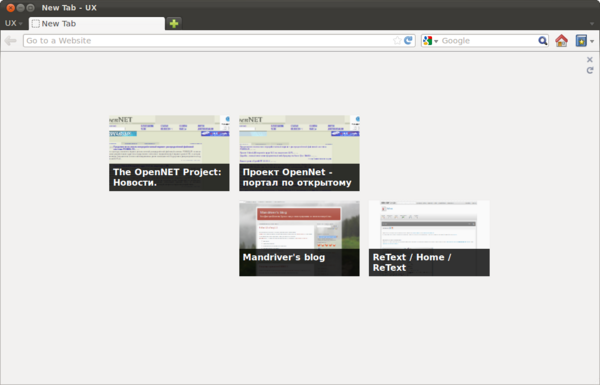This screenshot has width=600, height=385.
Task: Open the Mandriver's blog thumbnail
Action: click(x=299, y=238)
